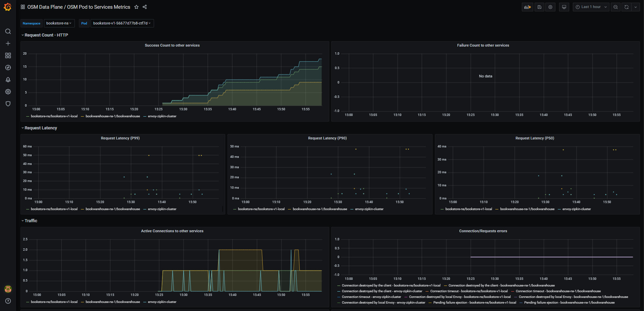Screen dimensions: 644x311
Task: Cycle view mode with the monitor icon
Action: [564, 7]
